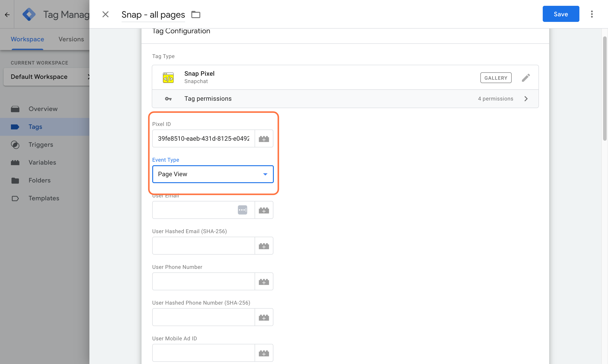The width and height of the screenshot is (608, 364).
Task: Click the Snap Pixel tag type icon
Action: click(168, 78)
